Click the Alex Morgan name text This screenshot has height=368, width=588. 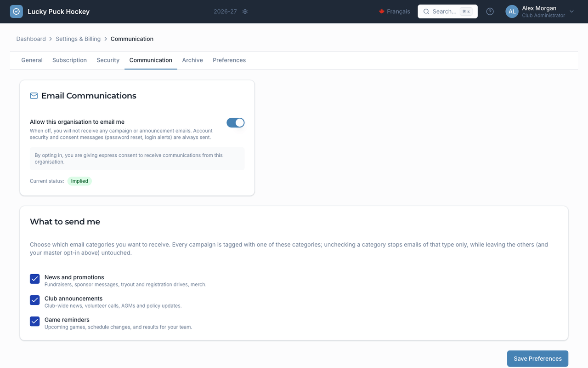click(x=539, y=8)
